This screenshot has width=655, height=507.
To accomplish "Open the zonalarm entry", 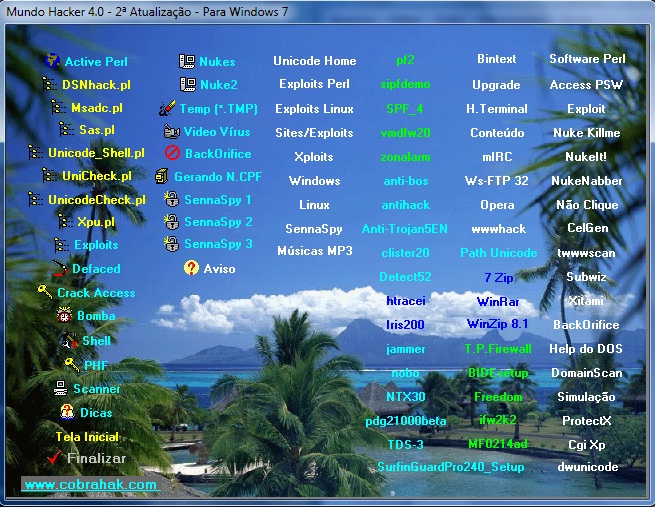I will click(405, 156).
